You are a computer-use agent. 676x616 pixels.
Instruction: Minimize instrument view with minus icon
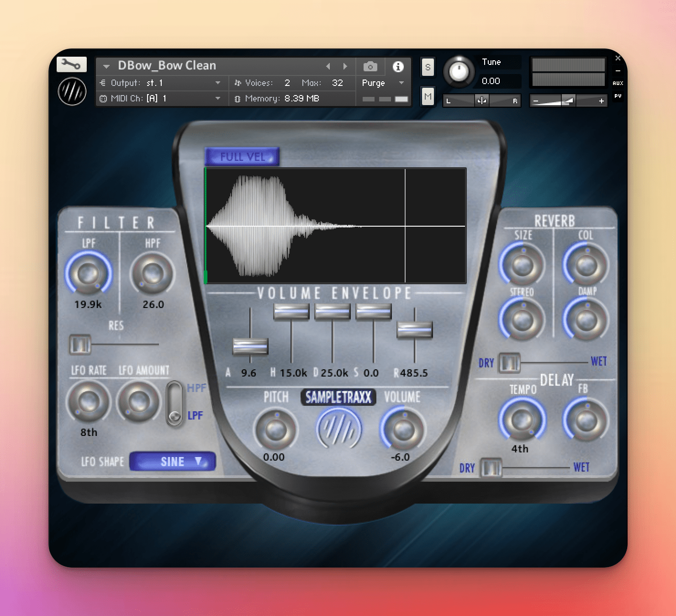tap(618, 71)
